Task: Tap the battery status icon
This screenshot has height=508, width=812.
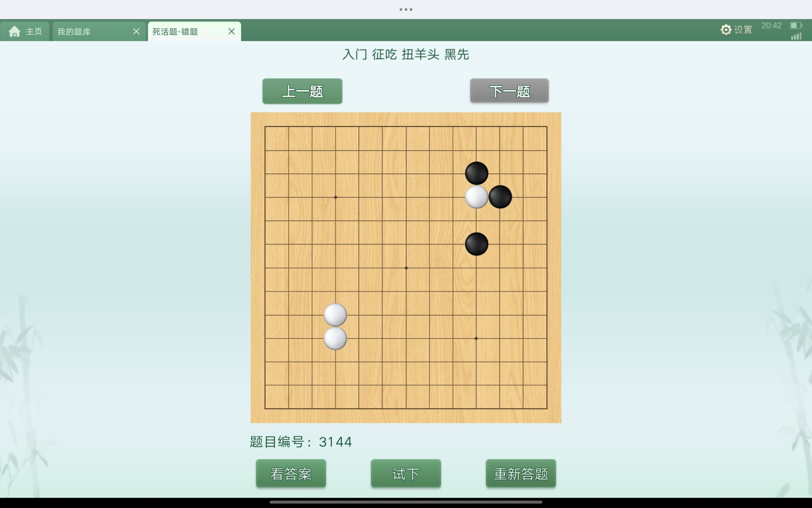Action: tap(796, 25)
